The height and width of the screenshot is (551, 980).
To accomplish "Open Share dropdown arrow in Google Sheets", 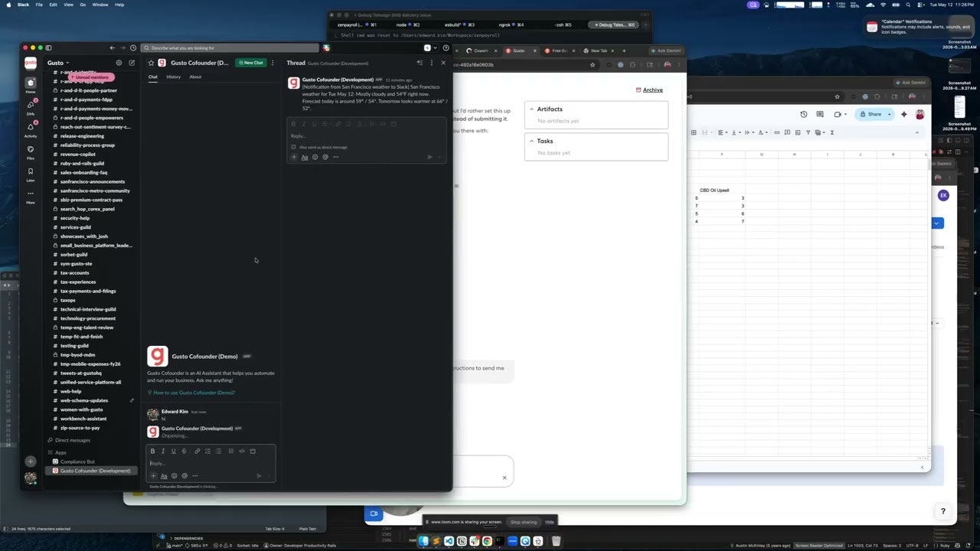I will pos(888,114).
